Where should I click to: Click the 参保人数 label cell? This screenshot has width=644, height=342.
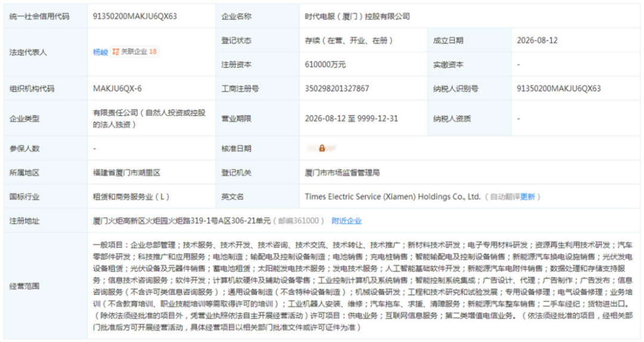[45, 148]
